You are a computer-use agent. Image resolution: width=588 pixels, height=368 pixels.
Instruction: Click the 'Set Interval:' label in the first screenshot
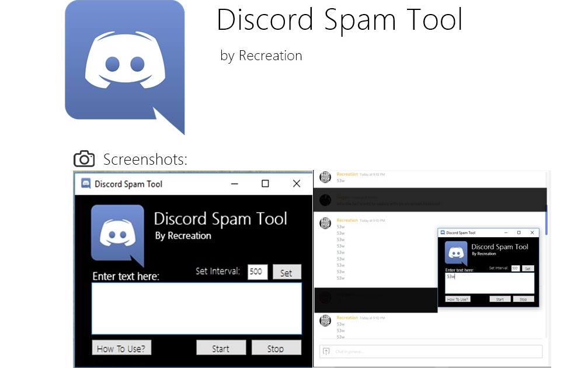pos(217,271)
